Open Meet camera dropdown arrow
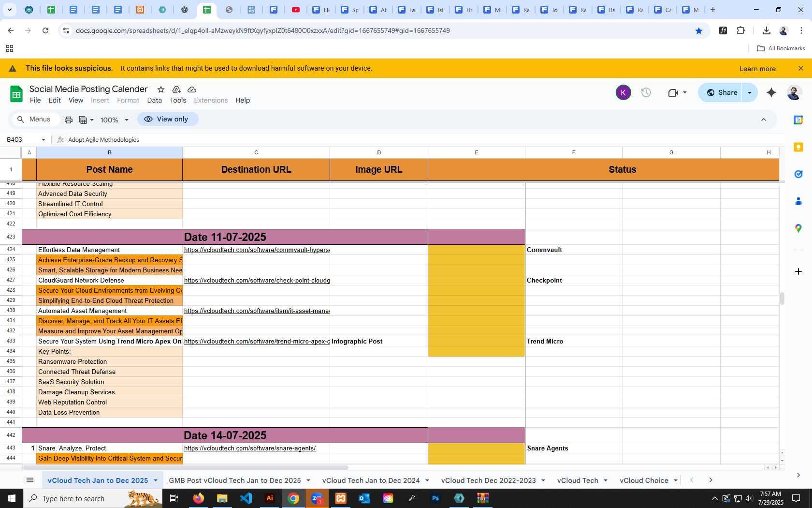The image size is (812, 508). (x=685, y=92)
